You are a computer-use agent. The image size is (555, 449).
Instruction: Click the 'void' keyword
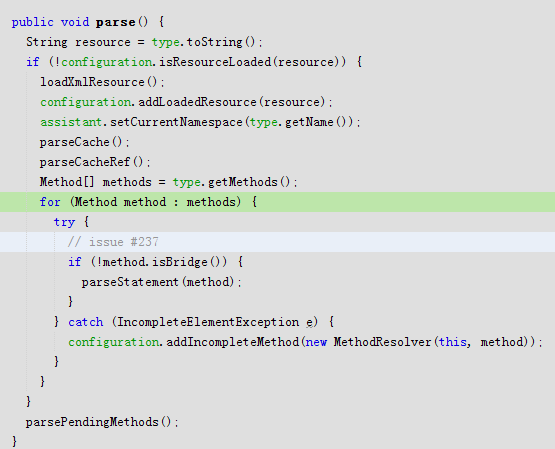75,22
